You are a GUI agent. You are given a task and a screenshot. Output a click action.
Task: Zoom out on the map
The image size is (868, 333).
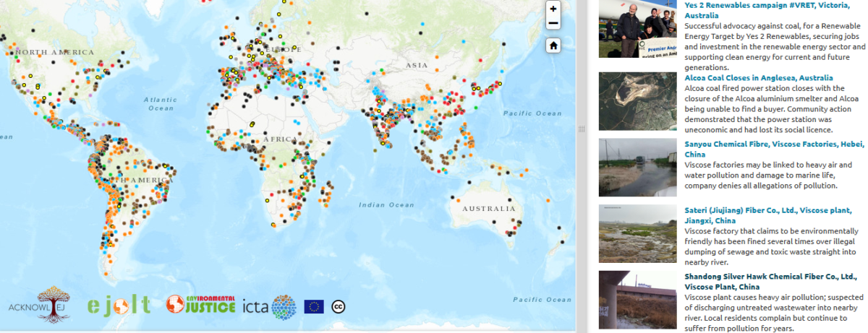tap(553, 24)
